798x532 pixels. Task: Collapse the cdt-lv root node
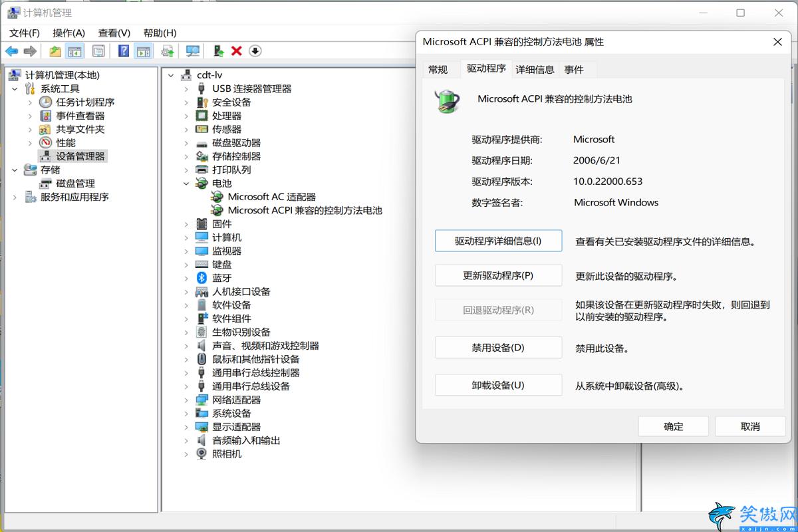[x=171, y=75]
